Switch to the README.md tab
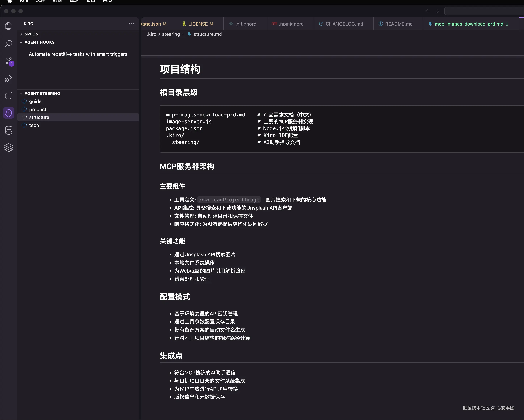The height and width of the screenshot is (420, 524). (399, 24)
